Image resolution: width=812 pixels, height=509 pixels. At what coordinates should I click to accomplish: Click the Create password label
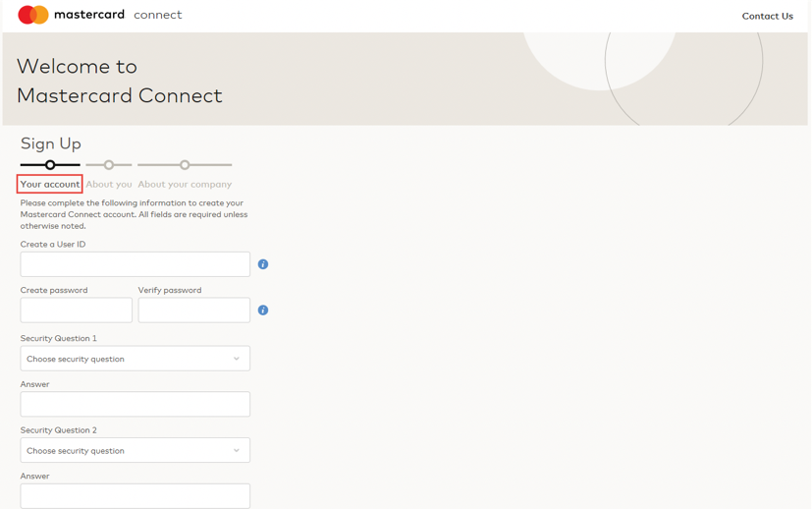pyautogui.click(x=54, y=290)
